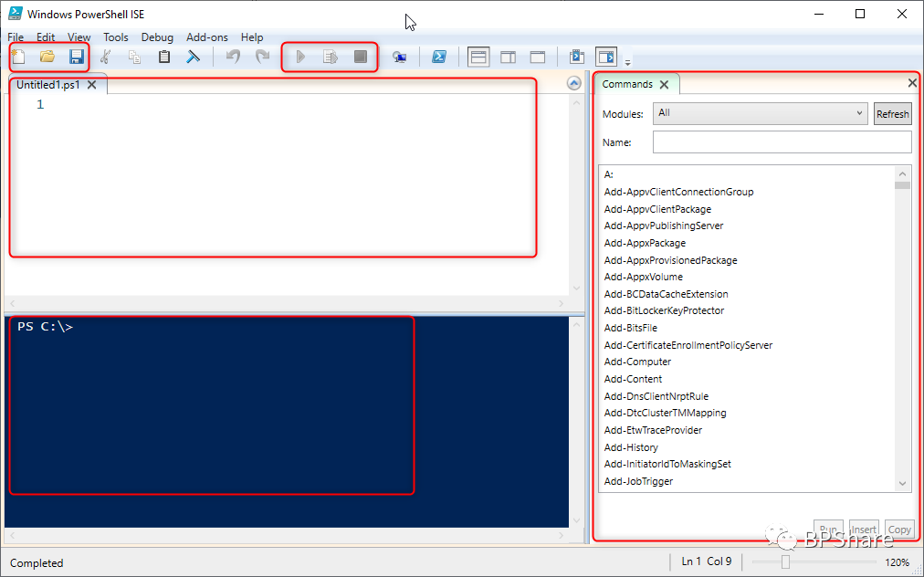Select Add-BCDataCacheExtension command

point(666,294)
